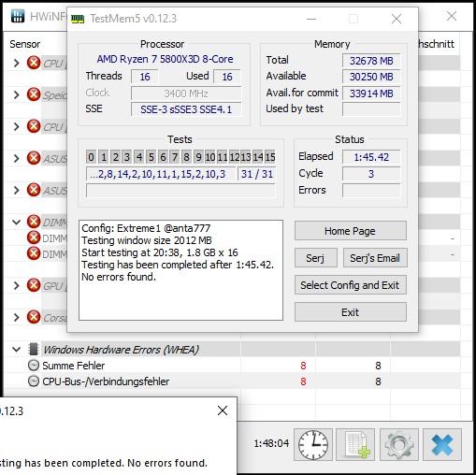Open the Home Page button in TestMem5
Viewport: 476px width, 475px height.
pos(351,231)
